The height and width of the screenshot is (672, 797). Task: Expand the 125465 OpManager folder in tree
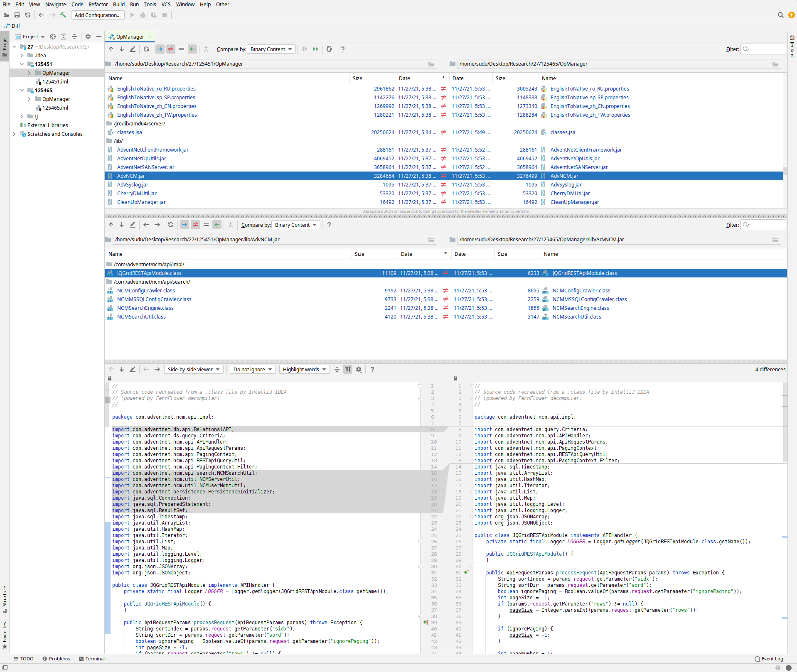point(29,99)
